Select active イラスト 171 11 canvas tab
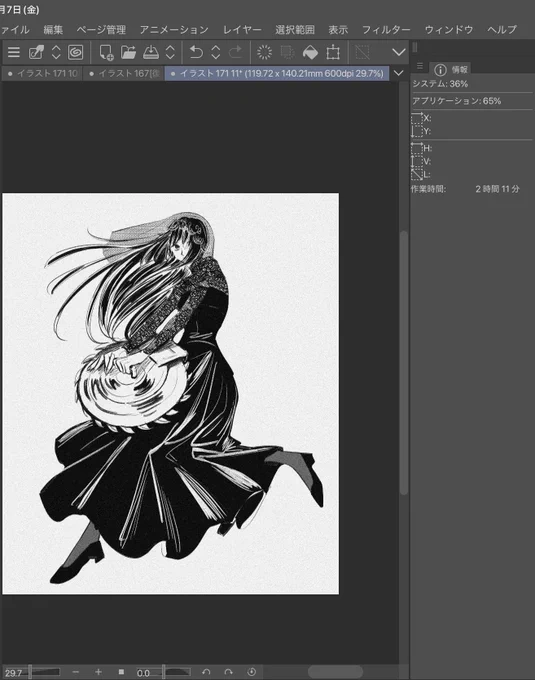The width and height of the screenshot is (535, 680). coord(277,73)
